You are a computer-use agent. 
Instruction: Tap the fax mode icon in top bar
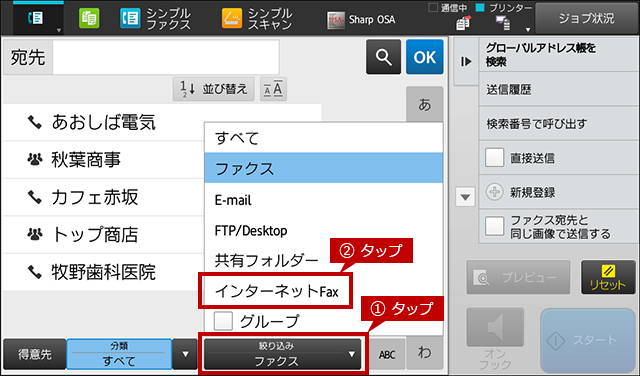[x=36, y=18]
